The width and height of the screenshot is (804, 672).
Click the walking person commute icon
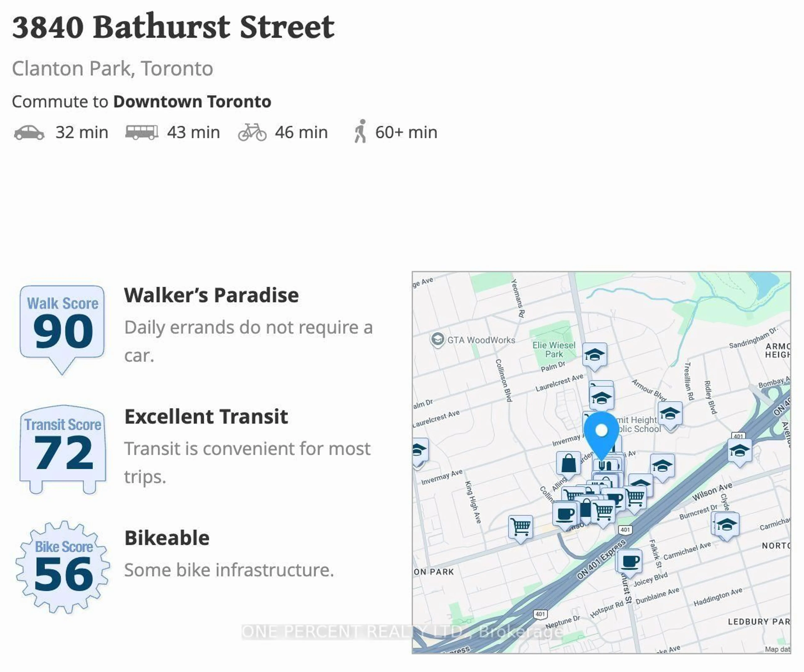(x=360, y=131)
